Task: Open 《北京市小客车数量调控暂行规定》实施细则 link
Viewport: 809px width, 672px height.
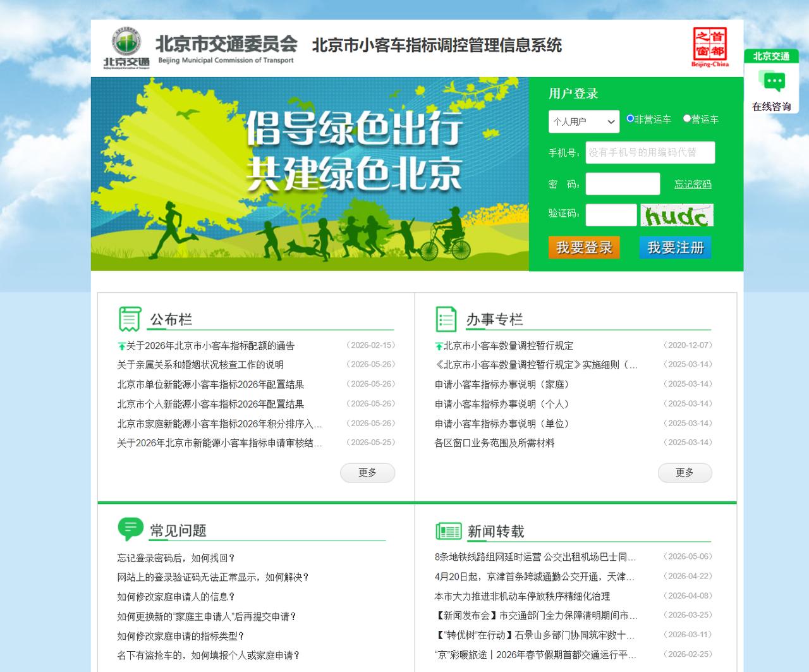Action: [x=537, y=365]
